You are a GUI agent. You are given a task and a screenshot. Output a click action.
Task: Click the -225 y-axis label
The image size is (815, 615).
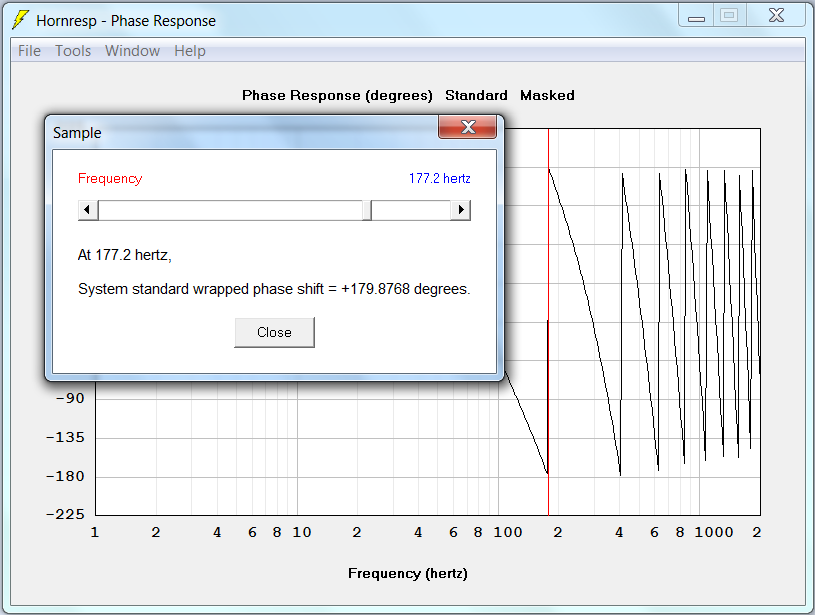click(x=65, y=515)
